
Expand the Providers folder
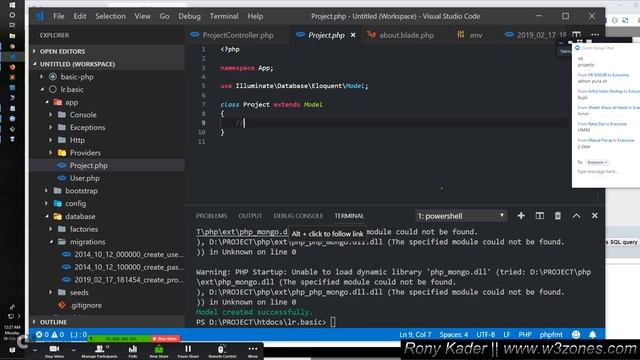point(85,153)
